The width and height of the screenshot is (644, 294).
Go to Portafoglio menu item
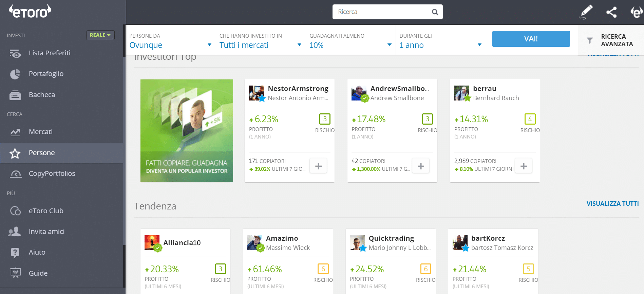point(46,74)
